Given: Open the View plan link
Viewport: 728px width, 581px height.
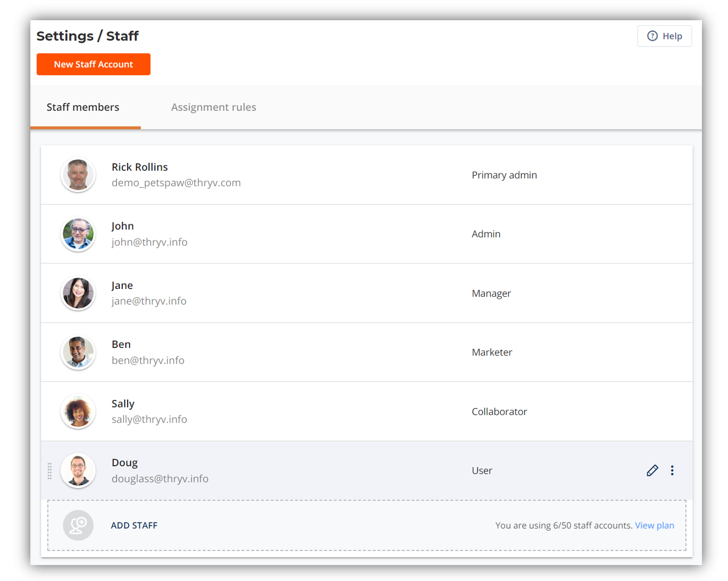Looking at the screenshot, I should click(x=655, y=526).
